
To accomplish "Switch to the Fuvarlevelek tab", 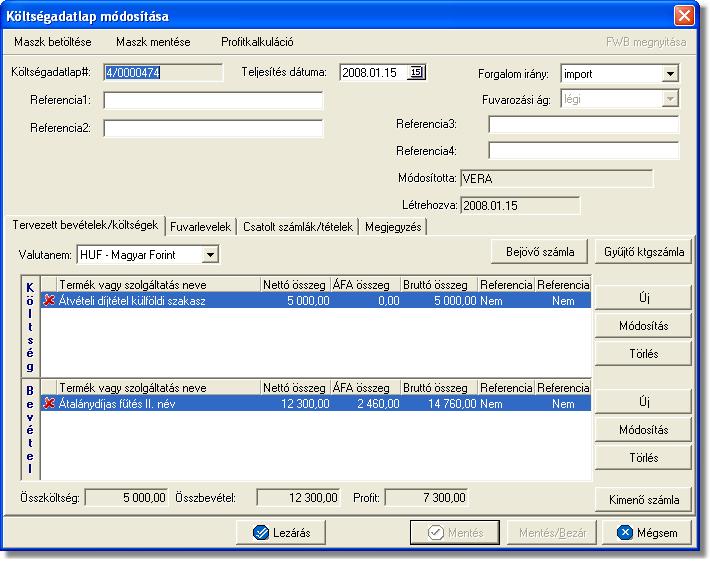I will tap(201, 227).
